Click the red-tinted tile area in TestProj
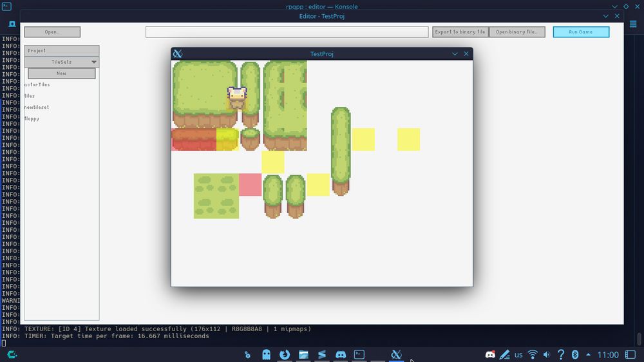This screenshot has width=644, height=362. pyautogui.click(x=194, y=139)
